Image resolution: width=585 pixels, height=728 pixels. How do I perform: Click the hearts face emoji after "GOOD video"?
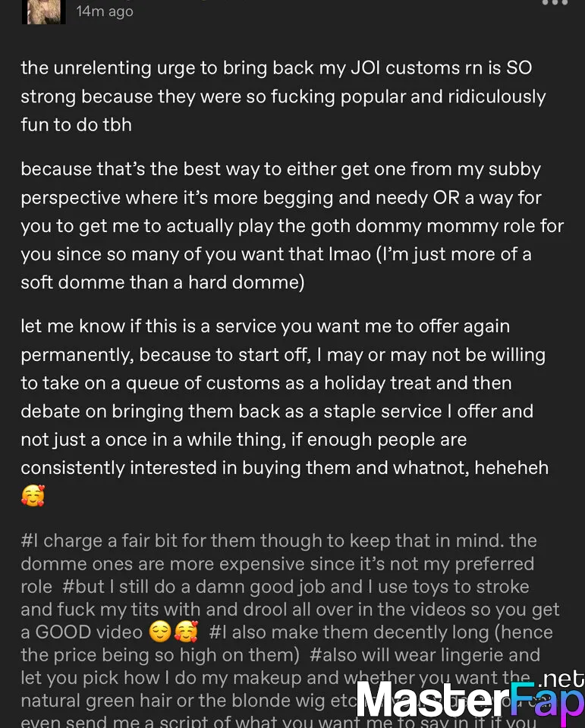(186, 632)
